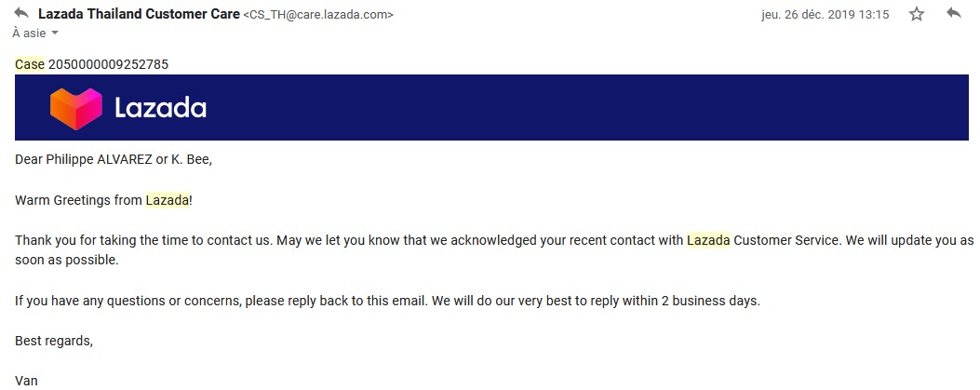Click highlighted "Lazada" before Customer Service
Image resolution: width=980 pixels, height=390 pixels.
point(708,241)
